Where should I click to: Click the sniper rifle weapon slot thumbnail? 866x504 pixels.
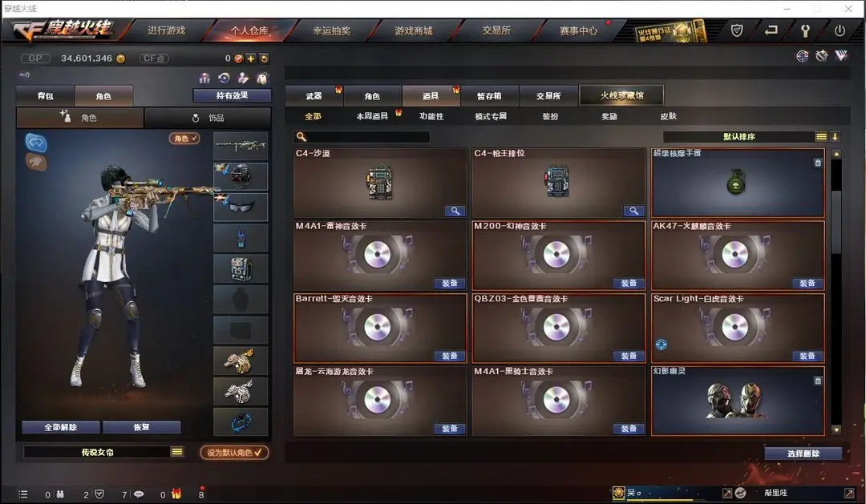pos(241,146)
